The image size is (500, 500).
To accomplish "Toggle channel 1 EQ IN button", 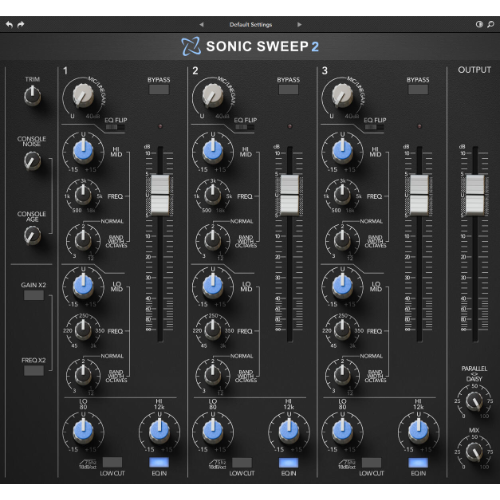I will coord(159,462).
